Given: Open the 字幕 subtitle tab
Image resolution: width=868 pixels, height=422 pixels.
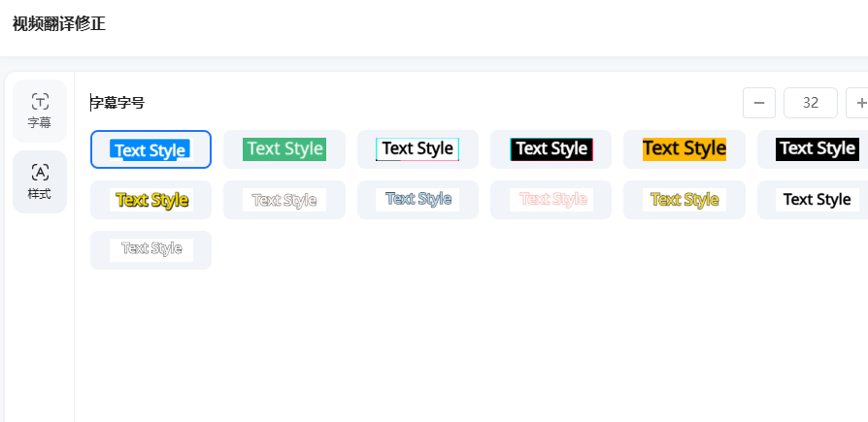Looking at the screenshot, I should [40, 111].
